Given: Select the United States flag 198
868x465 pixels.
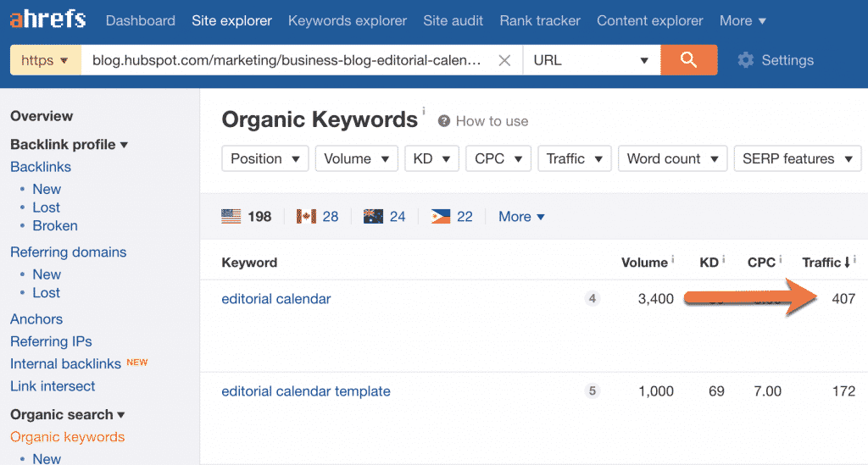Looking at the screenshot, I should click(x=246, y=216).
